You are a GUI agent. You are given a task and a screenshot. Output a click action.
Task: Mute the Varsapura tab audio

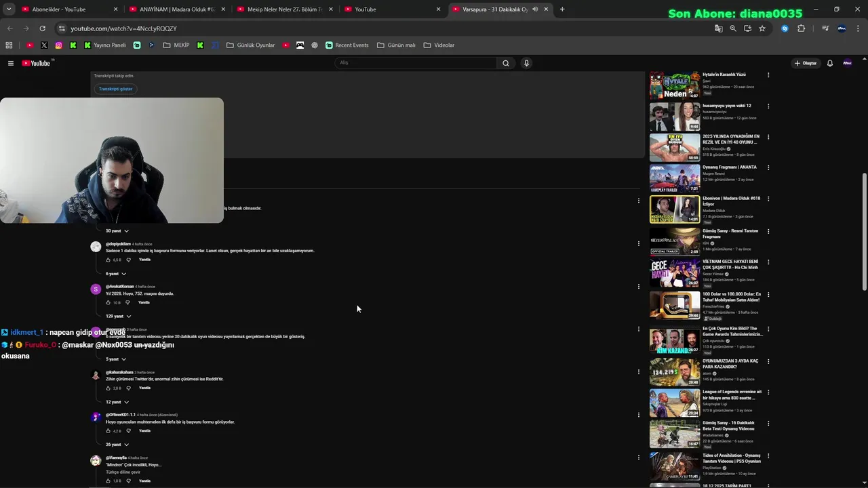click(x=535, y=9)
